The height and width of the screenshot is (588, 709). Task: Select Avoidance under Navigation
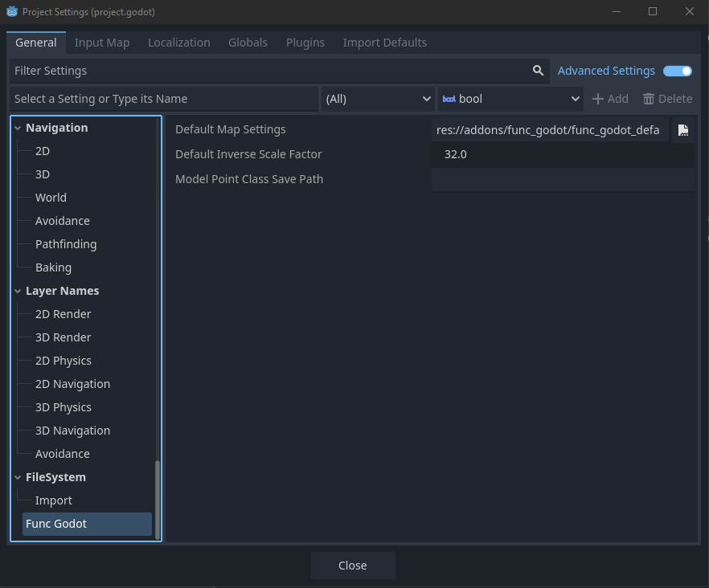click(63, 222)
